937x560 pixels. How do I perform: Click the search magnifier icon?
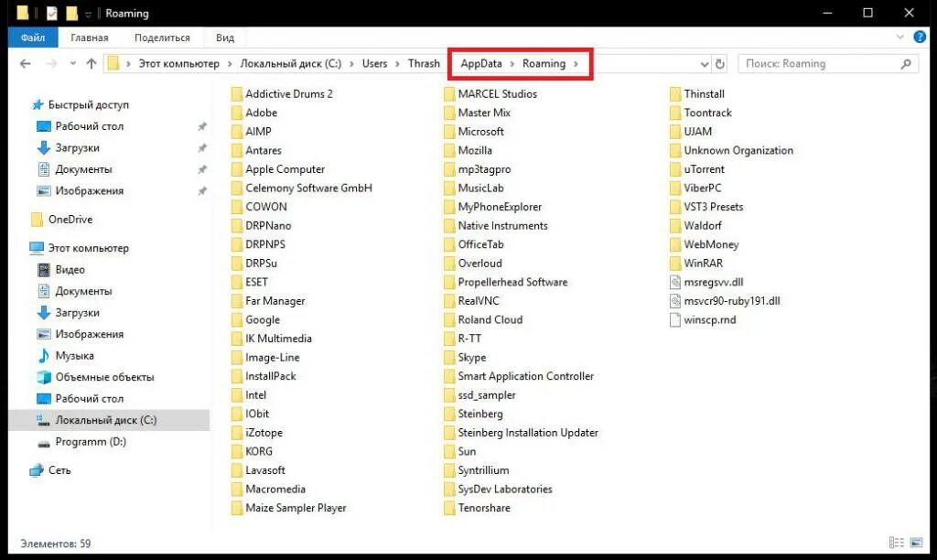tap(906, 63)
